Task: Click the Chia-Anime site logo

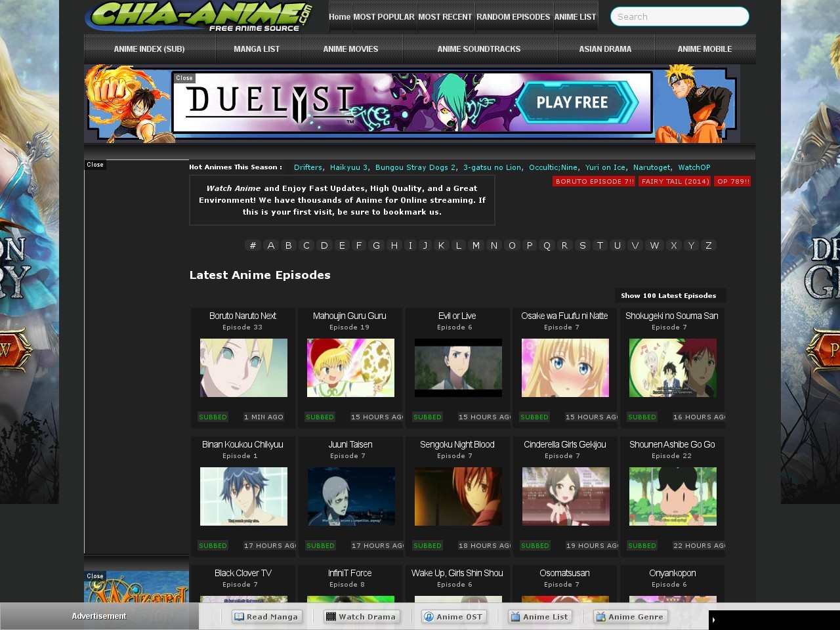Action: [199, 16]
